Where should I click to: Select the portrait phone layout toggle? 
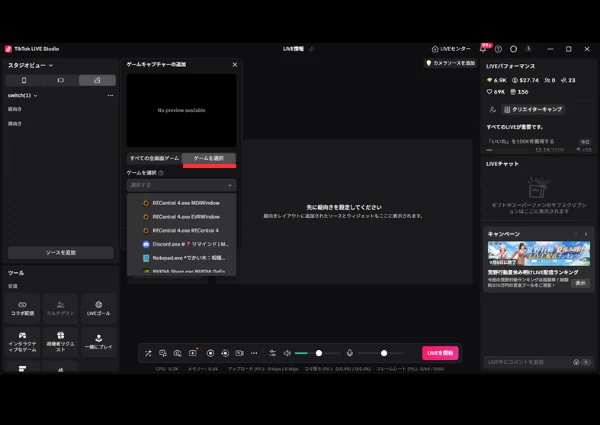click(x=24, y=80)
